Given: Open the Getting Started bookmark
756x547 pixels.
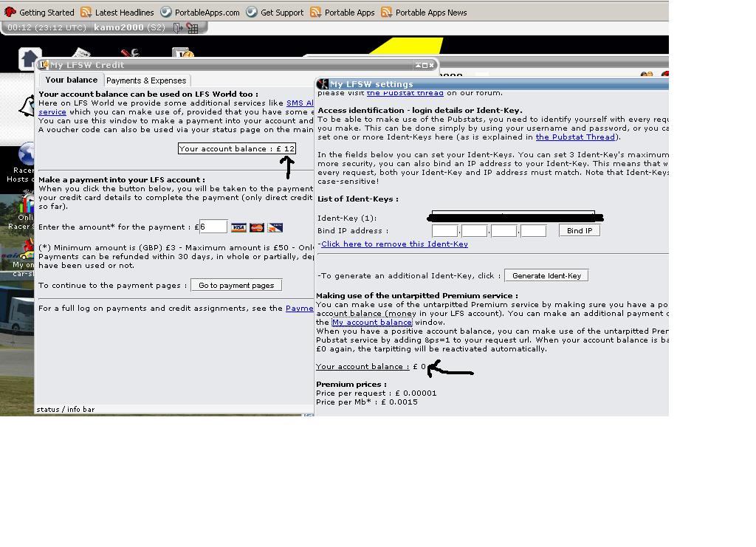Looking at the screenshot, I should 39,13.
